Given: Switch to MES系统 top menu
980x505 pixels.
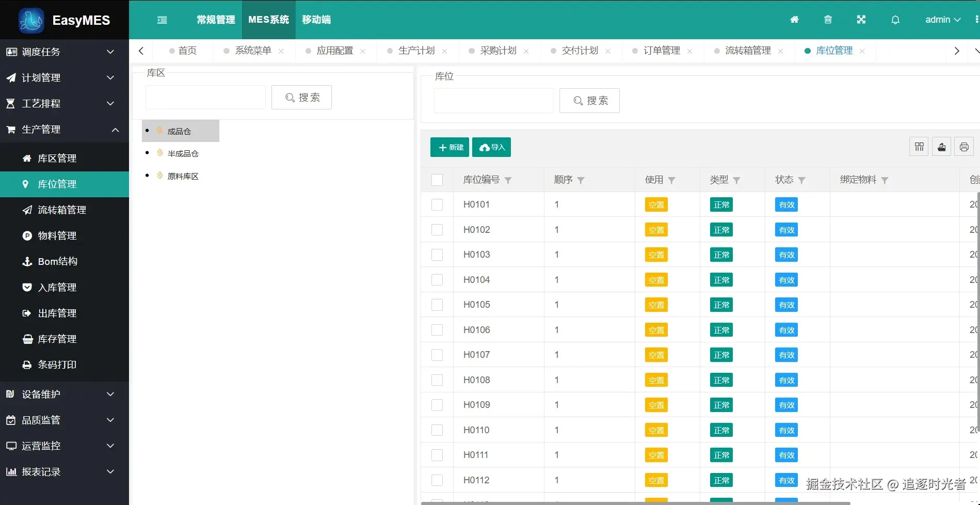Looking at the screenshot, I should [268, 20].
